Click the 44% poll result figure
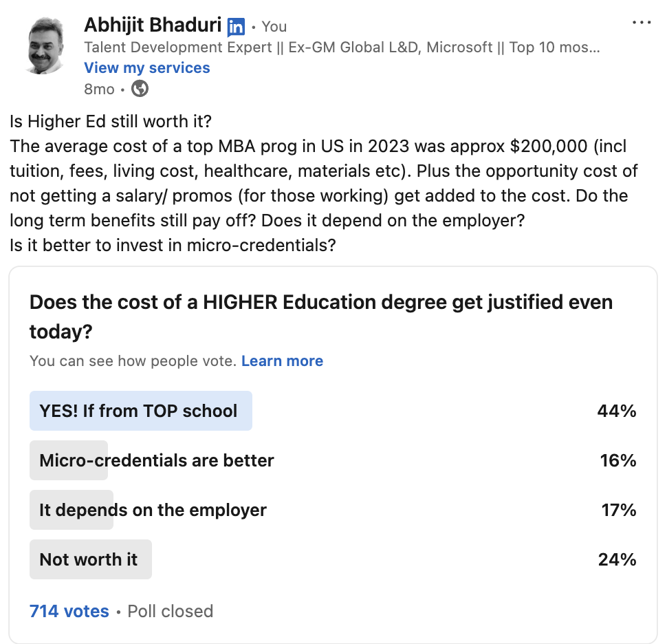The width and height of the screenshot is (667, 644). 617,411
